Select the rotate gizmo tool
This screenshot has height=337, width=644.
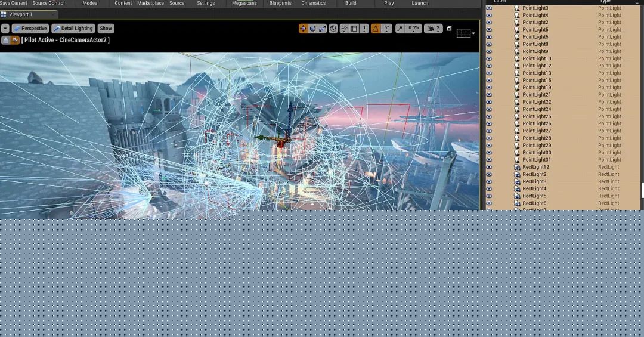pos(312,29)
